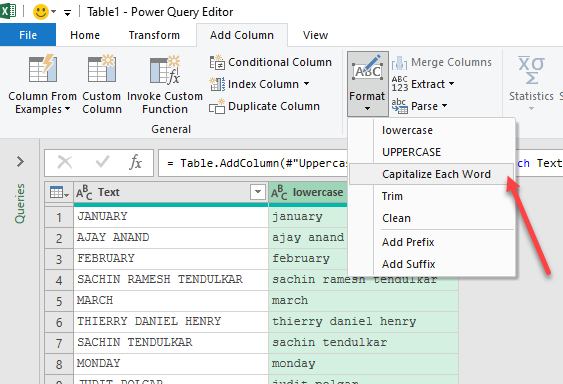Click the Custom Column icon

tap(102, 68)
